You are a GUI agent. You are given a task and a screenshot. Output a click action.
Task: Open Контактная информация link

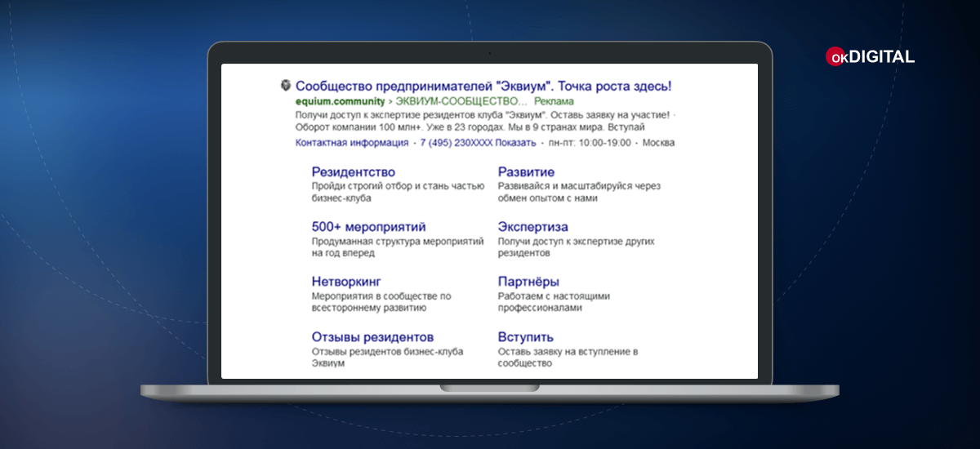click(352, 143)
